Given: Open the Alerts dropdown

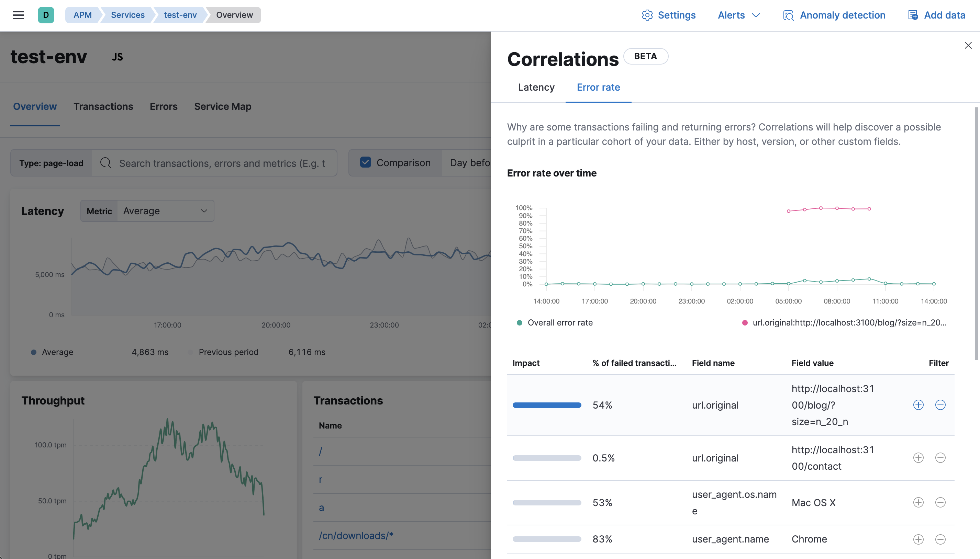Looking at the screenshot, I should click(738, 15).
